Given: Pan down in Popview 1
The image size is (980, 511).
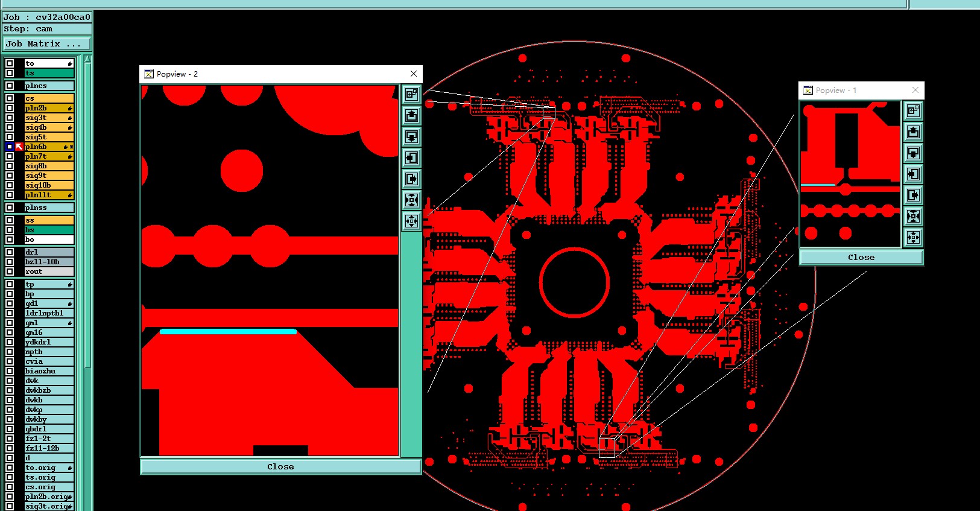Looking at the screenshot, I should (x=914, y=153).
